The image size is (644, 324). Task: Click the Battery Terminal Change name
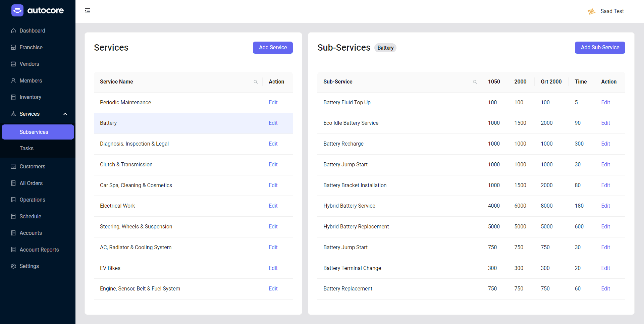click(x=352, y=268)
